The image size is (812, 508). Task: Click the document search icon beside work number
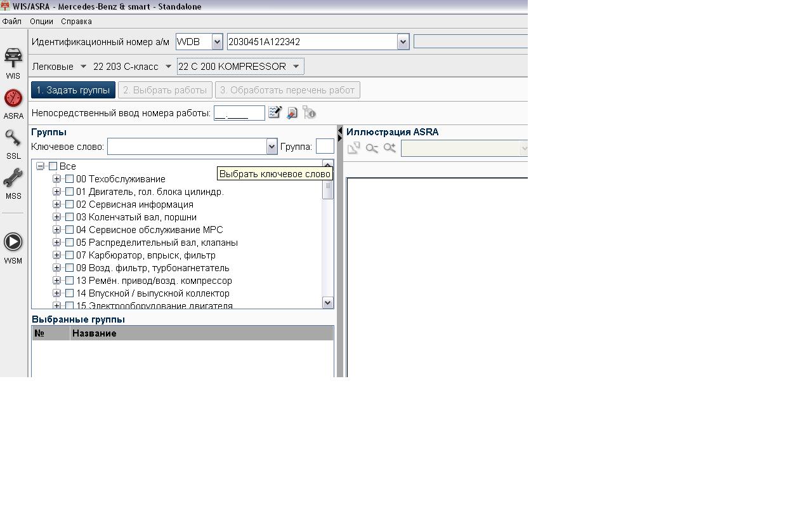point(292,113)
